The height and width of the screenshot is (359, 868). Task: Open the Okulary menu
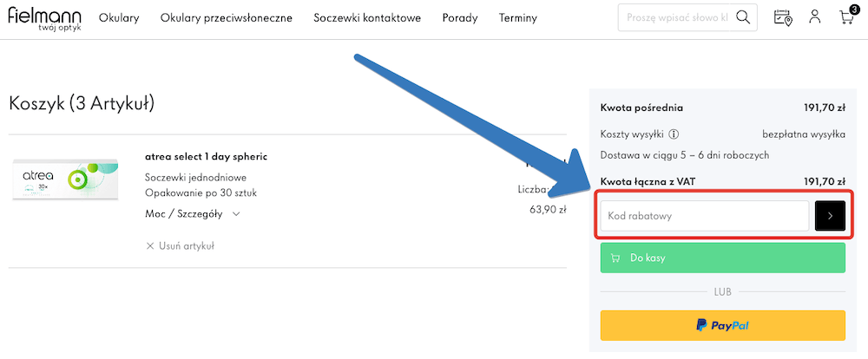pyautogui.click(x=119, y=18)
